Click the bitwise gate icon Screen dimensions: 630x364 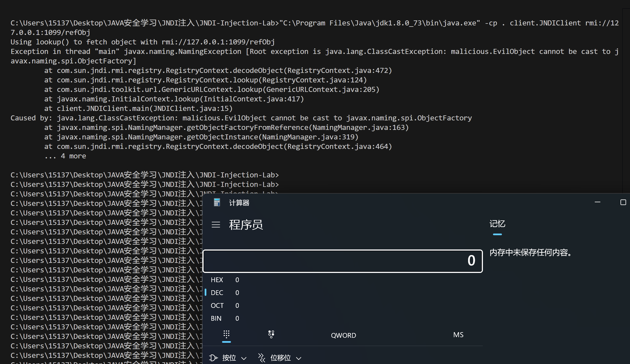tap(213, 358)
